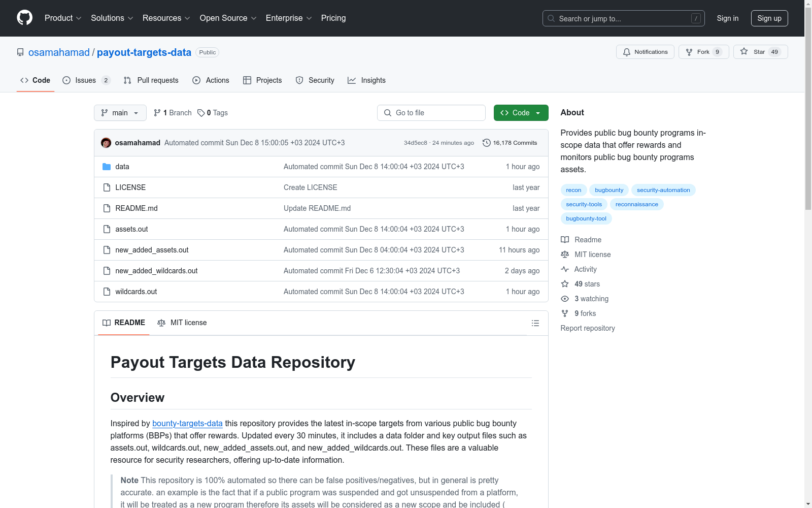The width and height of the screenshot is (812, 508).
Task: Click the MIT license scale icon in About
Action: (565, 255)
